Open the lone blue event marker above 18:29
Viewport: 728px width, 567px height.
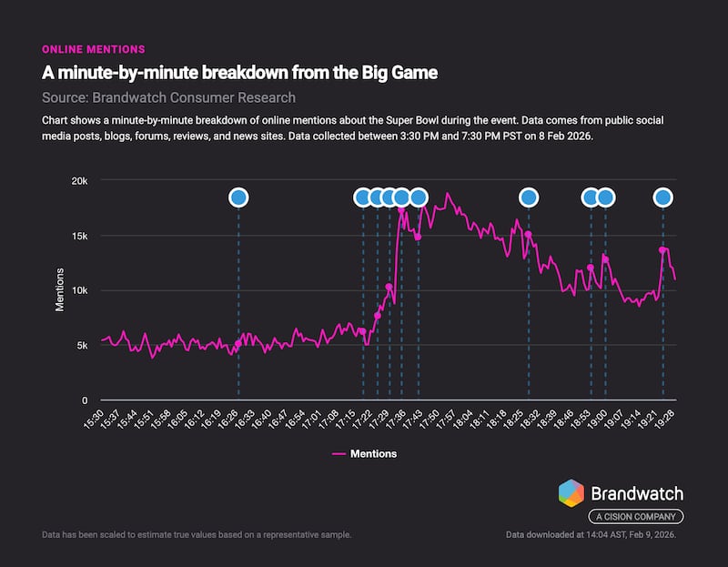tap(528, 197)
